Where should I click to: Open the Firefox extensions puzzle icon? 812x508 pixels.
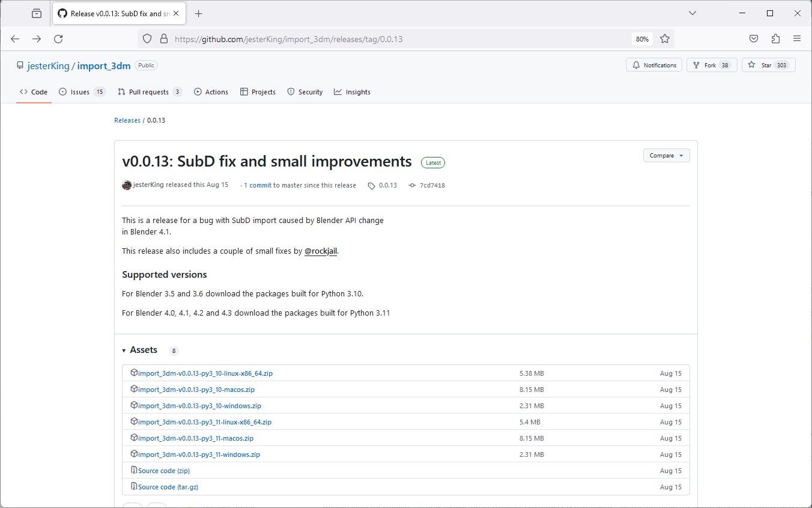point(775,38)
